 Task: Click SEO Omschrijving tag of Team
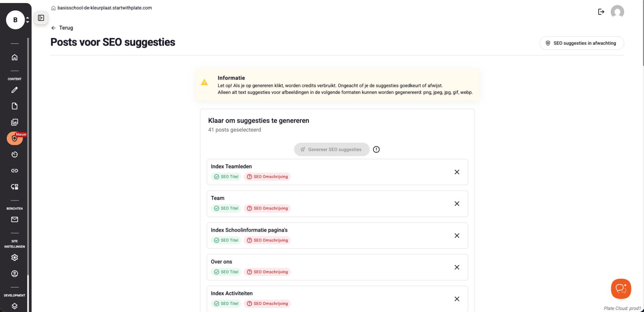coord(267,208)
